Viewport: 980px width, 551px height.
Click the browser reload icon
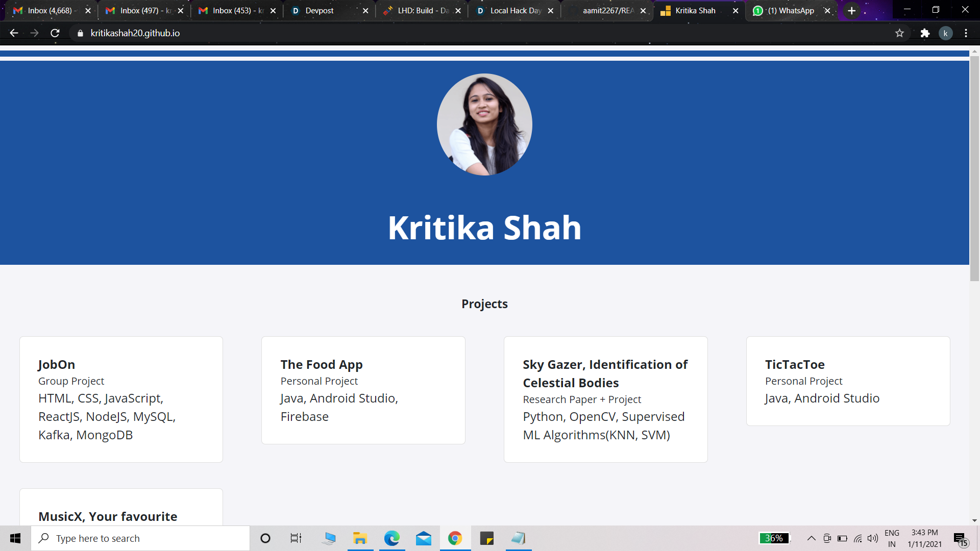pos(55,33)
